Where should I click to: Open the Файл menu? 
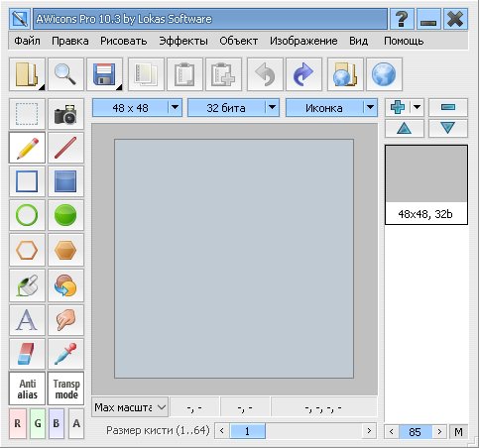pyautogui.click(x=27, y=41)
